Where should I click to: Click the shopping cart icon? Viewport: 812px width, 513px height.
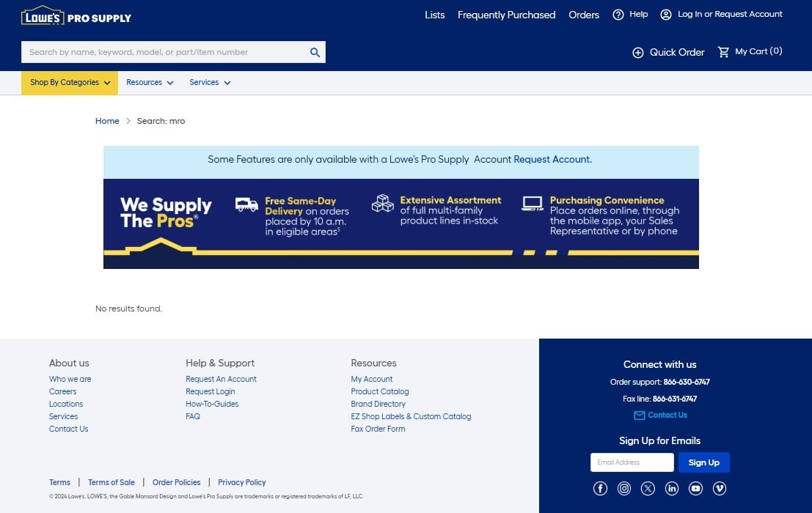[723, 52]
